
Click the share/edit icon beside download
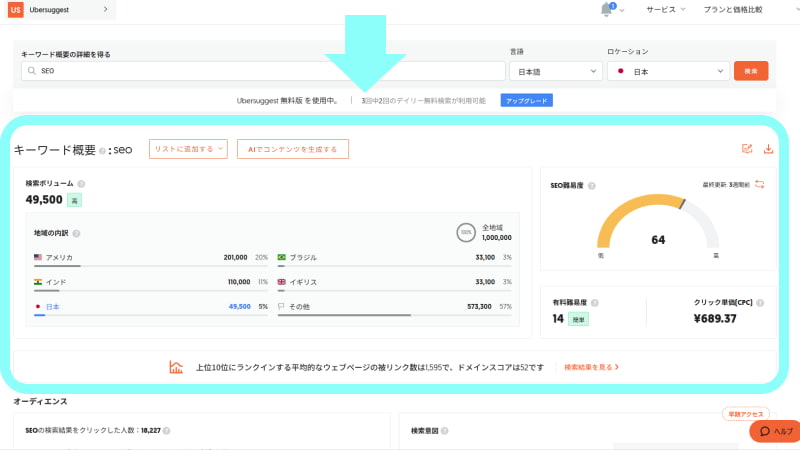tap(747, 149)
